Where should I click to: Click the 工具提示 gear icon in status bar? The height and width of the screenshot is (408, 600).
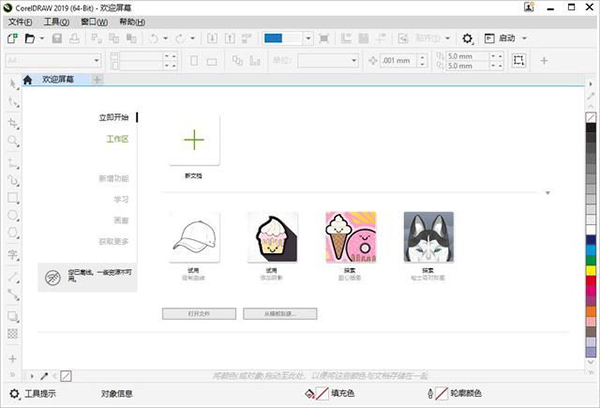coord(14,393)
